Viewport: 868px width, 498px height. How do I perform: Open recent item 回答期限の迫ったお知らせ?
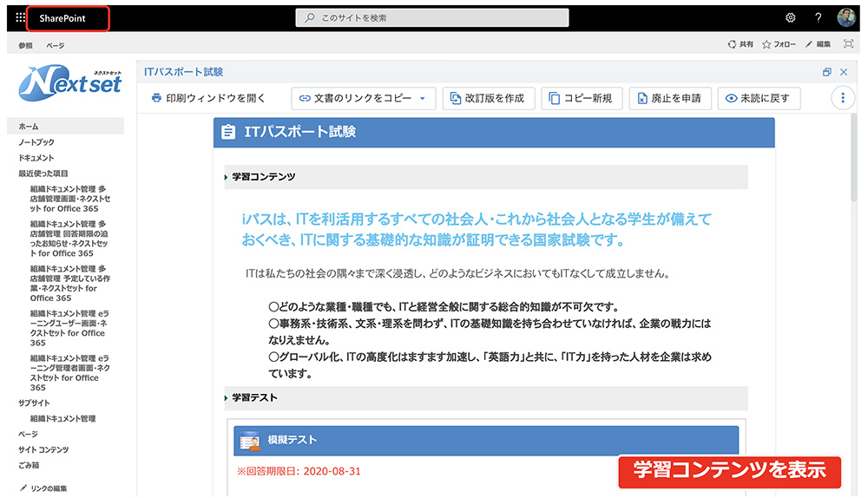[x=69, y=239]
